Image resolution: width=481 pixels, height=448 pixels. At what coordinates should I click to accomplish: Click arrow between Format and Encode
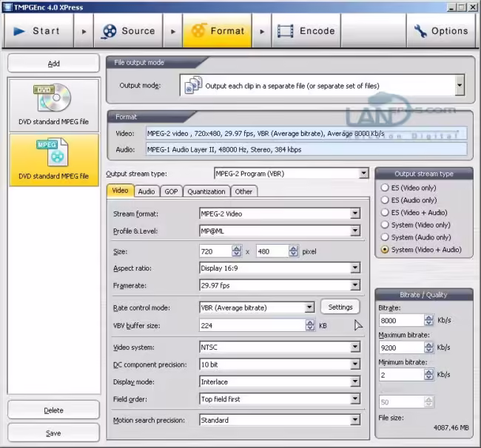click(x=262, y=31)
